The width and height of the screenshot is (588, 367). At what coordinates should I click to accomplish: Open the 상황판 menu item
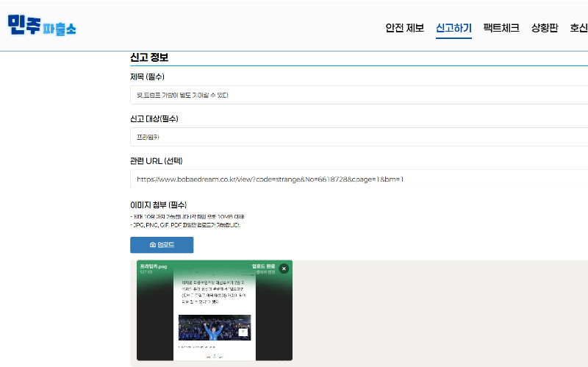pos(545,28)
